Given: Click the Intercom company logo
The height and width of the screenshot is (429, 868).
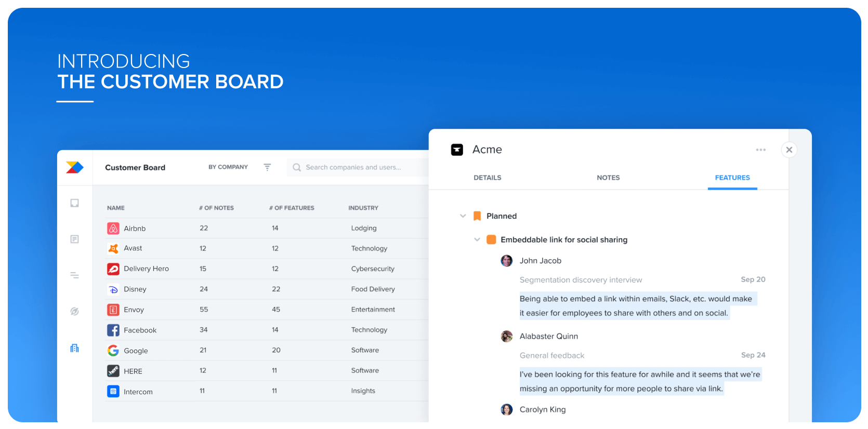Looking at the screenshot, I should point(113,392).
